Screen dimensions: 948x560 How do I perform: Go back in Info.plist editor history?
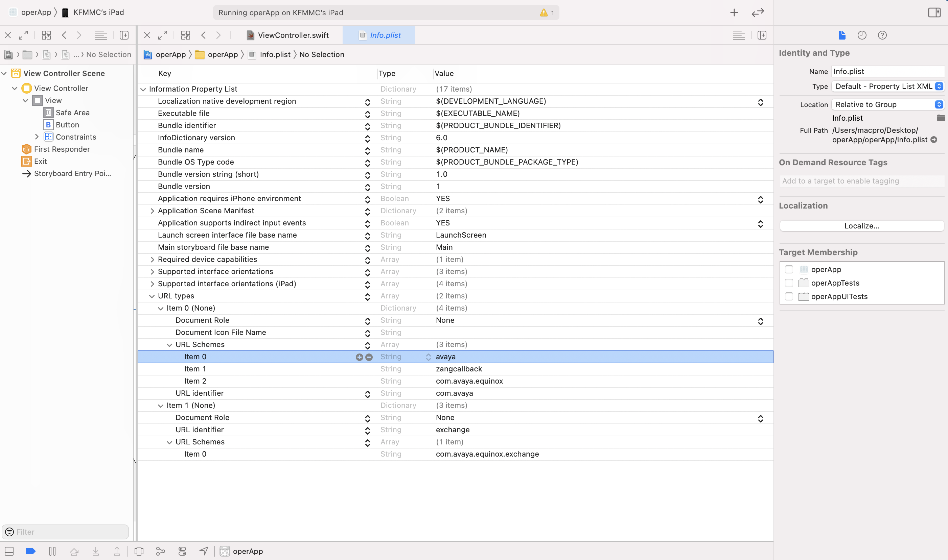click(x=204, y=35)
